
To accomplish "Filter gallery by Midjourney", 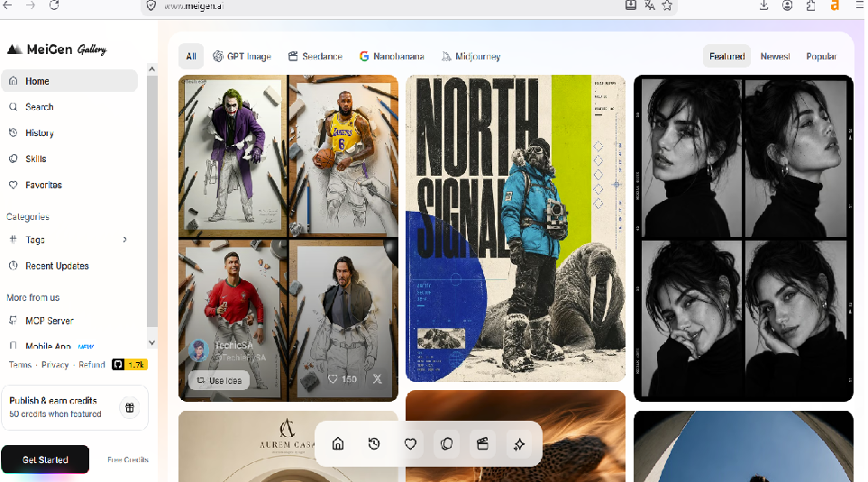I will click(x=471, y=57).
